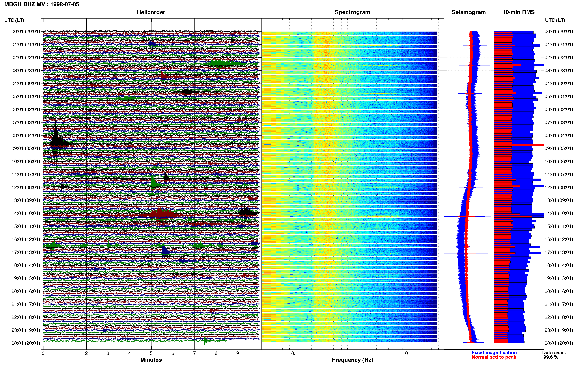Click the right 'UTC (LT)' axis label
588x368 pixels.
tap(555, 20)
